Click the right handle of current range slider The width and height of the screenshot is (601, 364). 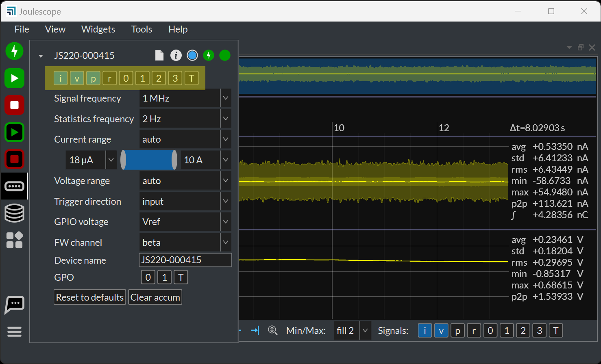pyautogui.click(x=174, y=160)
